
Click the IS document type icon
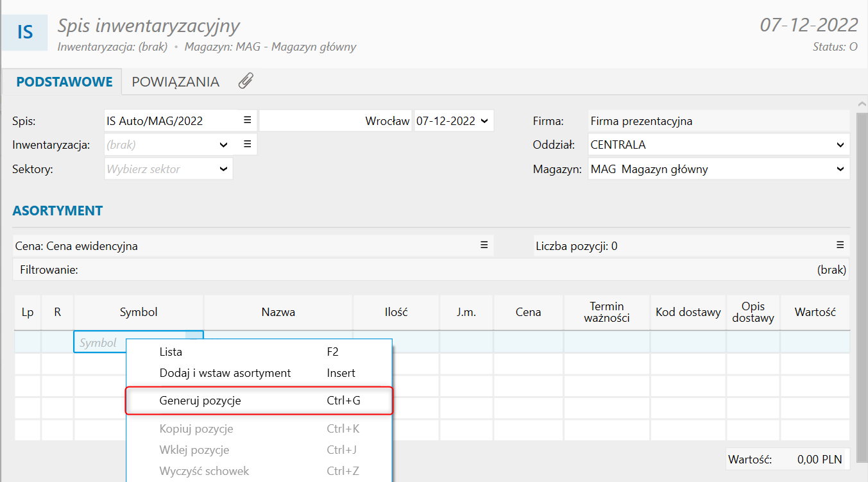(x=24, y=31)
